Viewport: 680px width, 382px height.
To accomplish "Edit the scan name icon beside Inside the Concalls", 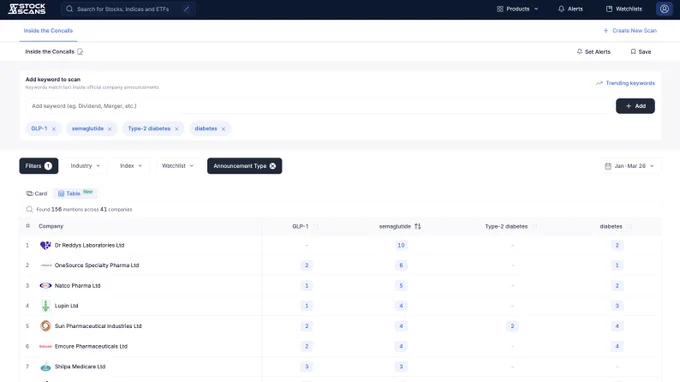I will (x=80, y=52).
